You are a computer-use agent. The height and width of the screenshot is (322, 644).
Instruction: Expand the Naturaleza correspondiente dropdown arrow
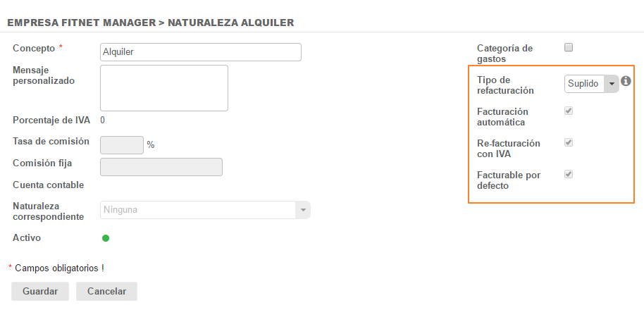(x=303, y=210)
